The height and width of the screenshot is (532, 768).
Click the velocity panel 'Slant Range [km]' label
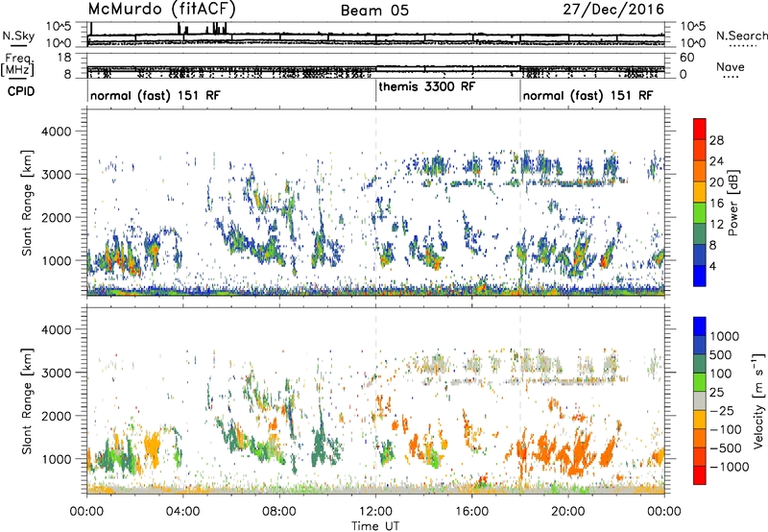coord(27,401)
